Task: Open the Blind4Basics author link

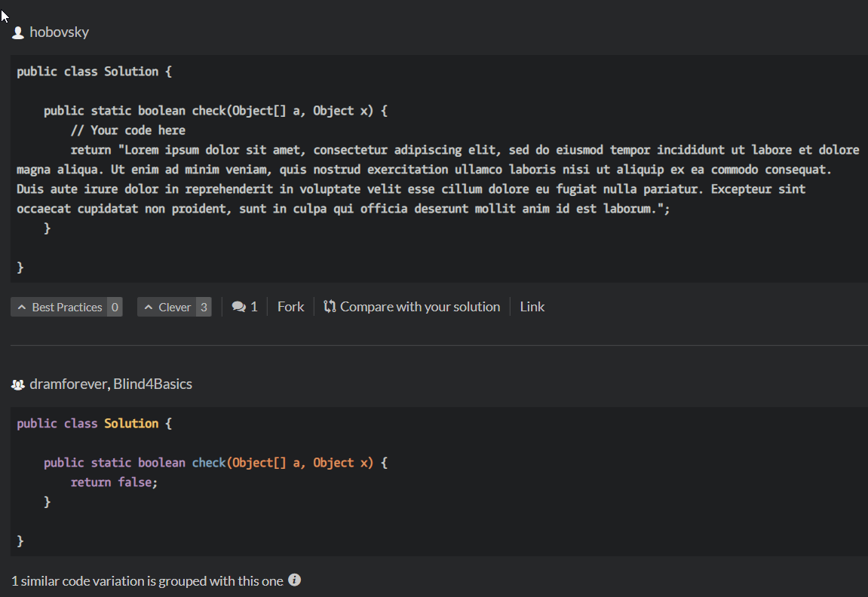Action: [152, 384]
